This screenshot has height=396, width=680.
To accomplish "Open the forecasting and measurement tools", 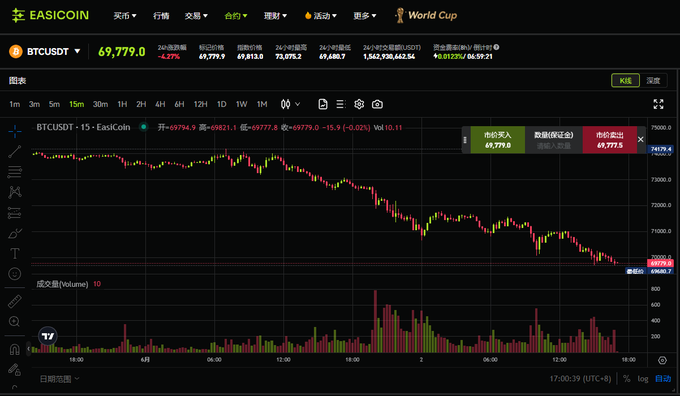I will [x=15, y=213].
